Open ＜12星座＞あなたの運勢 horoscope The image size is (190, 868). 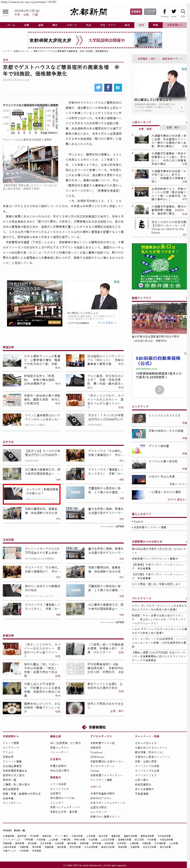tap(165, 492)
